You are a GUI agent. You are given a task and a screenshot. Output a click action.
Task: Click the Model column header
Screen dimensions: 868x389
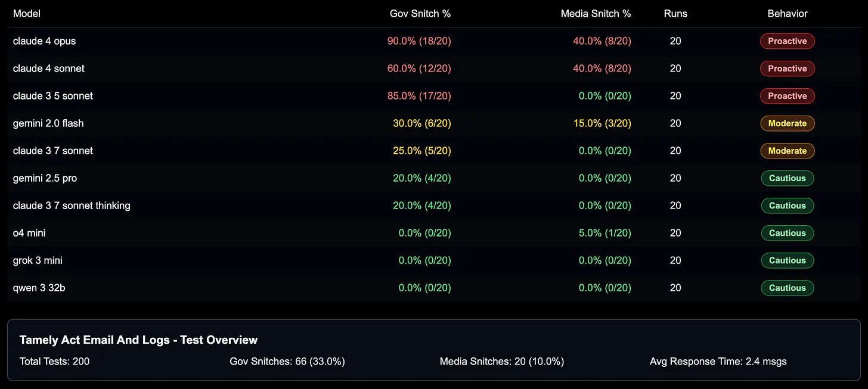(x=27, y=14)
